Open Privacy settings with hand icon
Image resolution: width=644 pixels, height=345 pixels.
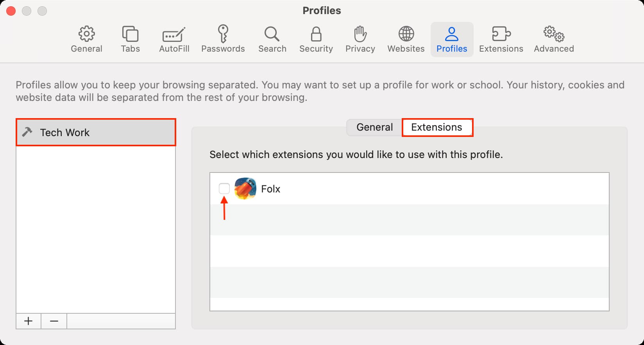point(360,40)
